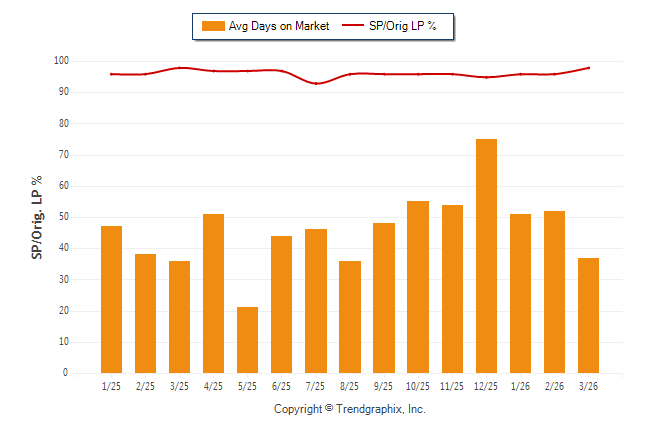This screenshot has height=434, width=646.
Task: Click the SP/Orig. LP % y-axis title
Action: (x=37, y=217)
